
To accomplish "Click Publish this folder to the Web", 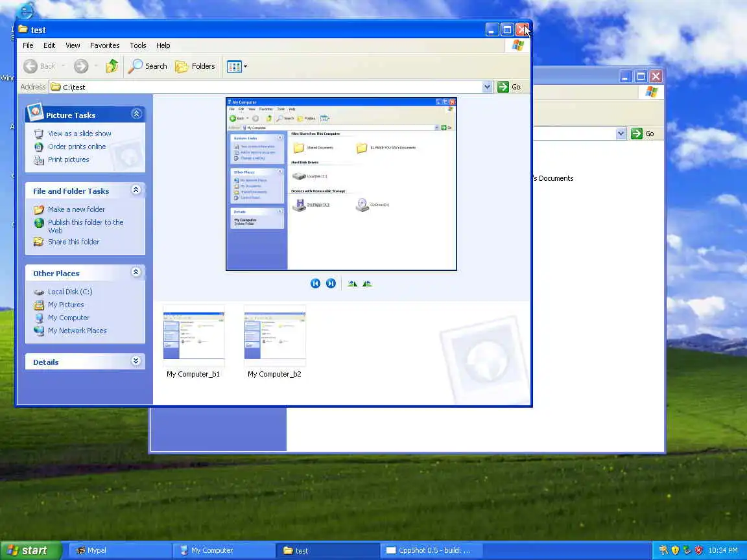I will 86,226.
